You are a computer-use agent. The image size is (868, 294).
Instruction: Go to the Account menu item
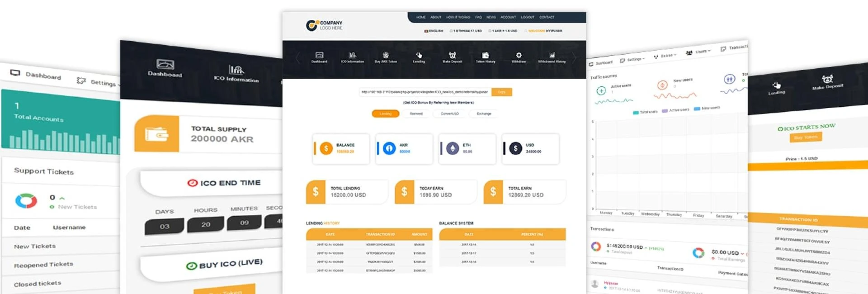508,17
